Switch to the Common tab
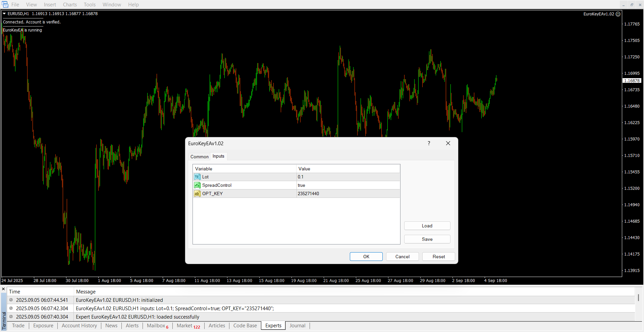644x332 pixels. (199, 157)
